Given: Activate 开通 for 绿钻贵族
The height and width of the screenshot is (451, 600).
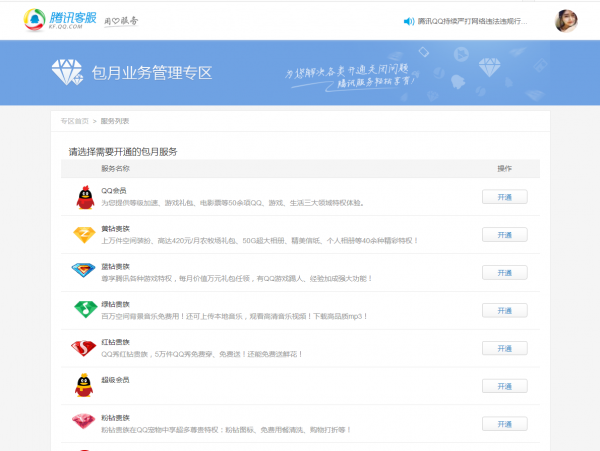Looking at the screenshot, I should point(504,311).
